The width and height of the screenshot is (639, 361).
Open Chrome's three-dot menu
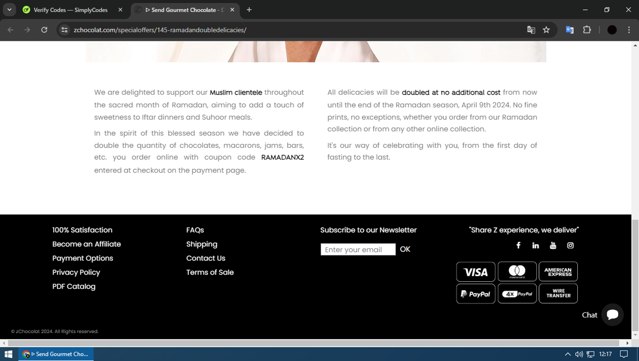point(629,30)
